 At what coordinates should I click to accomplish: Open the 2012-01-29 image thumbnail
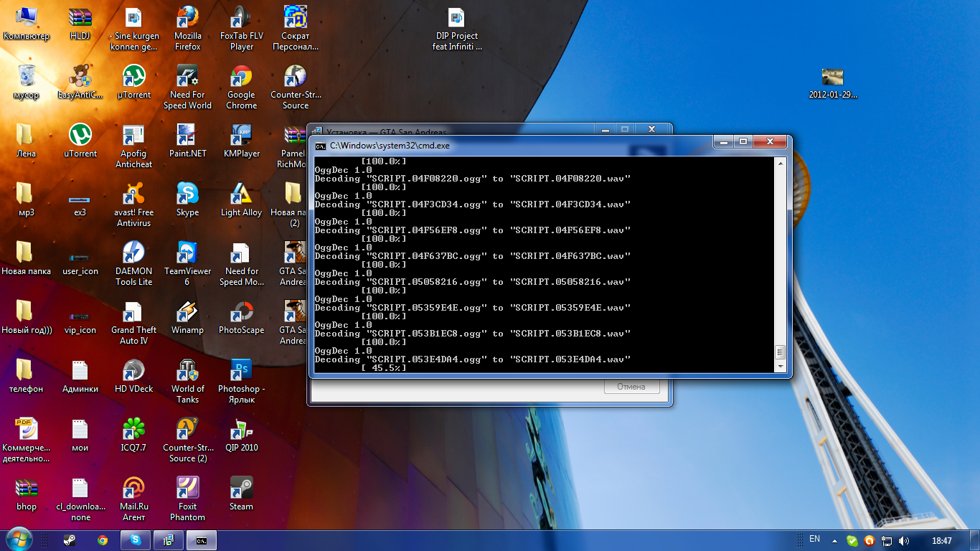tap(832, 77)
